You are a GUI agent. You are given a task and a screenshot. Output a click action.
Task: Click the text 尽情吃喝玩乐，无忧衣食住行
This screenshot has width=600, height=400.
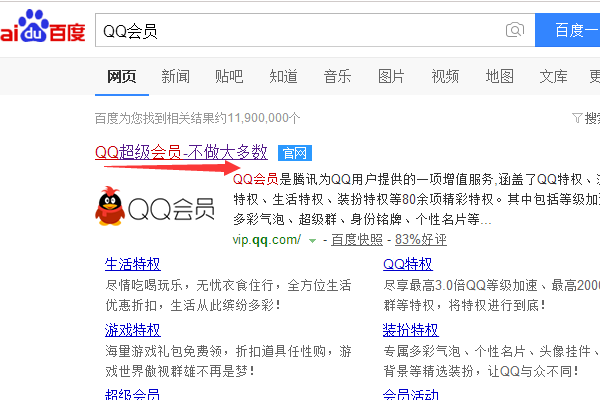pos(189,285)
